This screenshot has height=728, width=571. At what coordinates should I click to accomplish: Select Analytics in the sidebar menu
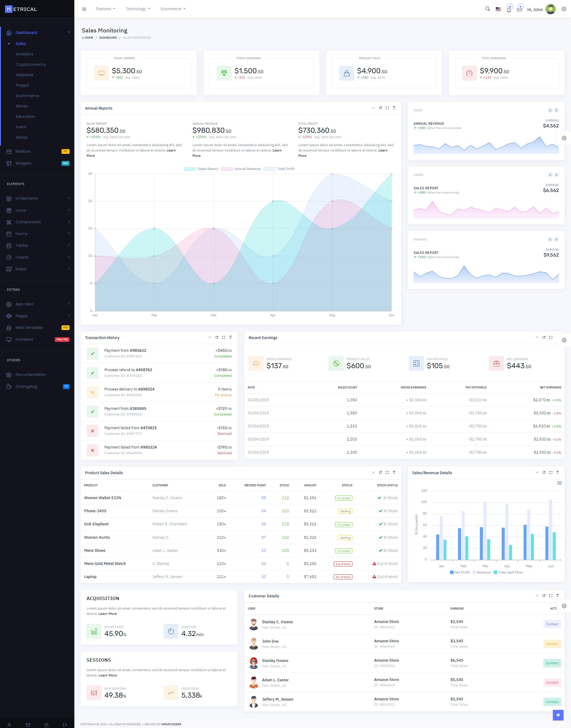pos(24,54)
